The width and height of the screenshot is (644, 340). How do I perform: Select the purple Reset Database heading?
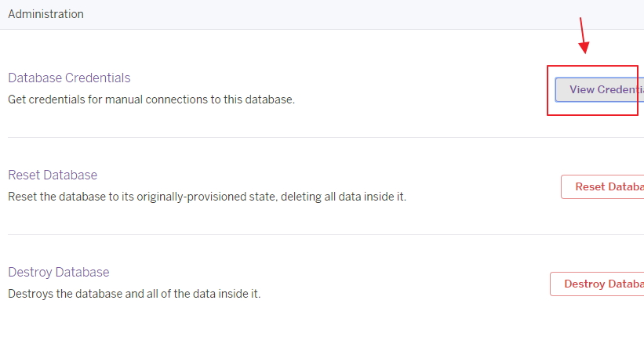(x=53, y=175)
